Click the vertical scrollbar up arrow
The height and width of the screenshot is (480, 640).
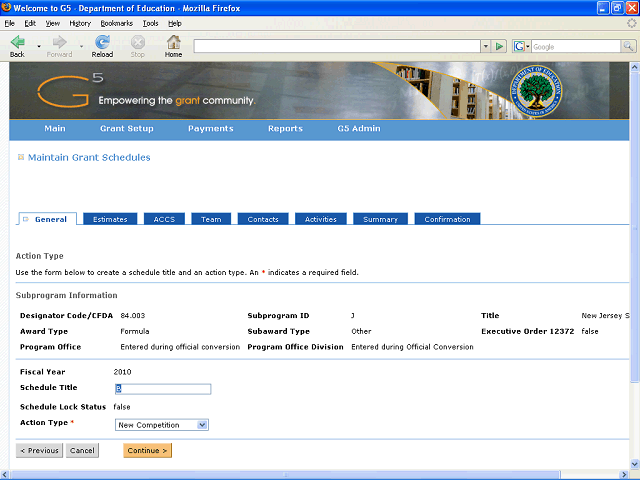(x=635, y=67)
